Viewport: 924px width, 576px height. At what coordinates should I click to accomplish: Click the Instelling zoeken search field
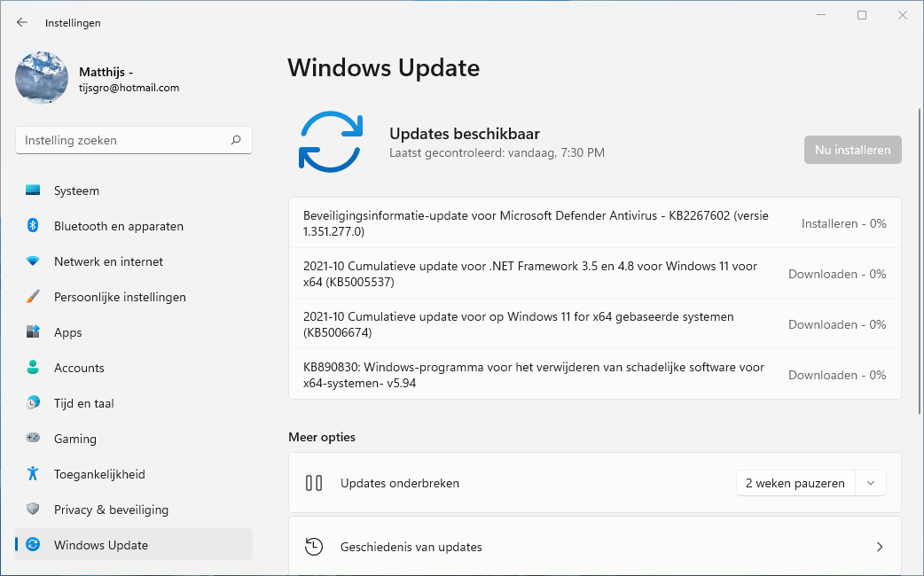(124, 140)
